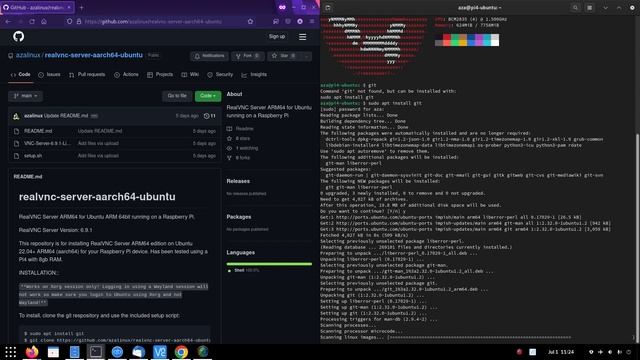Open the Wiki tab

190,75
